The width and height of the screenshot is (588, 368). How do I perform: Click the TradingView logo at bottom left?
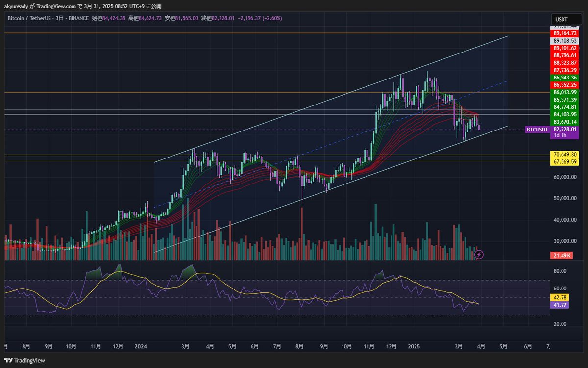click(x=24, y=360)
